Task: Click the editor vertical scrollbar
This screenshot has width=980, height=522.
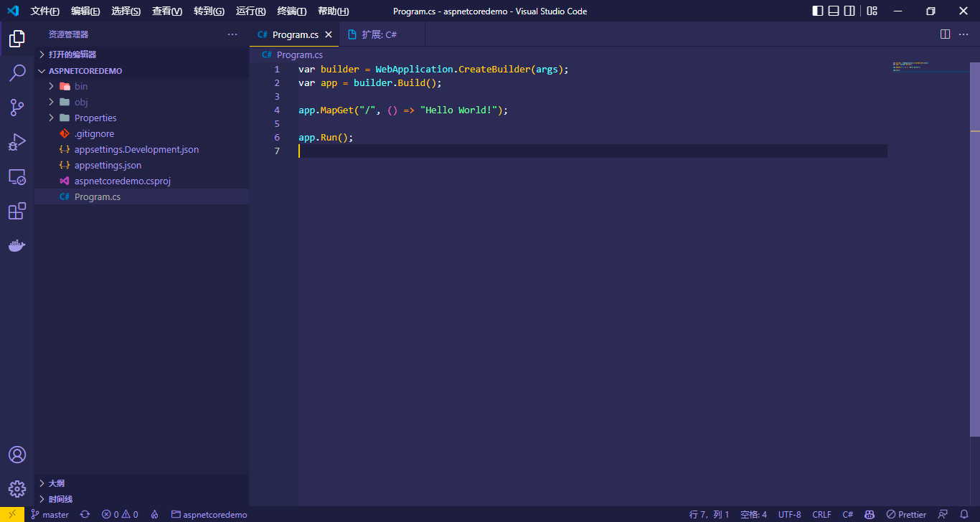Action: 975,249
